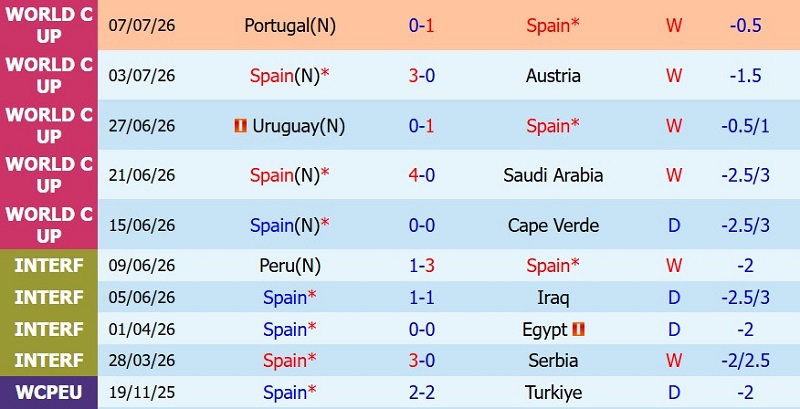Click the Turkiye team name
This screenshot has height=409, width=800.
point(553,393)
